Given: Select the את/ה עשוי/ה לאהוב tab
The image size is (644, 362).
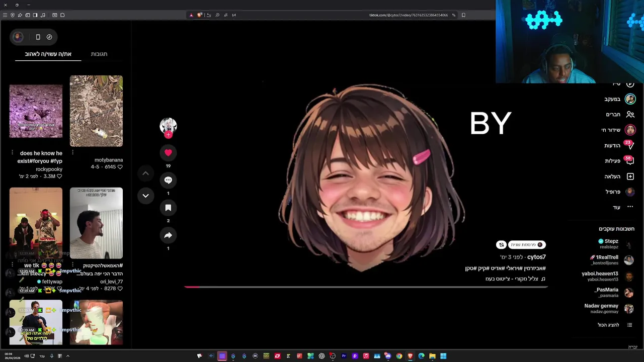Looking at the screenshot, I should [48, 54].
